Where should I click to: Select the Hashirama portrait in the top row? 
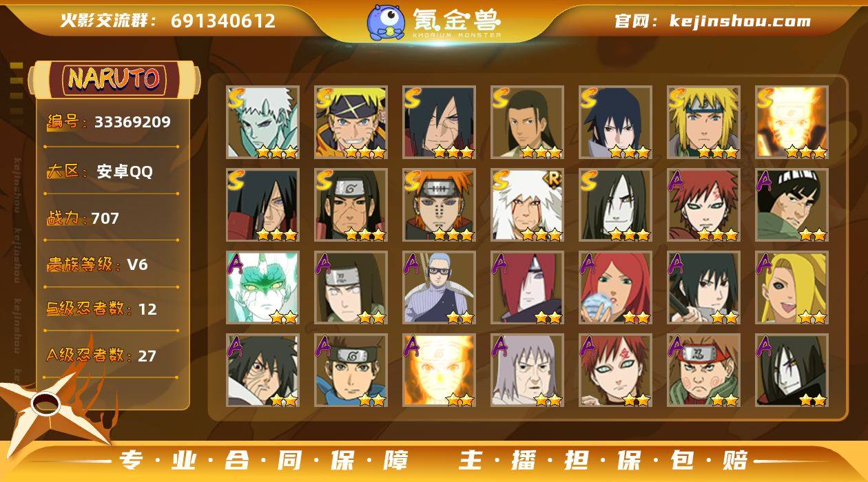tap(527, 123)
